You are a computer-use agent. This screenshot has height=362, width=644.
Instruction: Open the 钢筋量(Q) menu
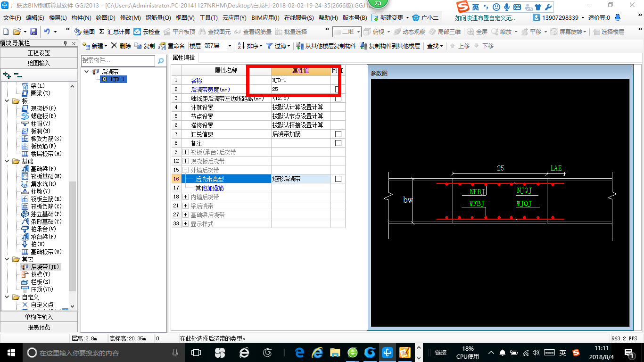click(158, 17)
